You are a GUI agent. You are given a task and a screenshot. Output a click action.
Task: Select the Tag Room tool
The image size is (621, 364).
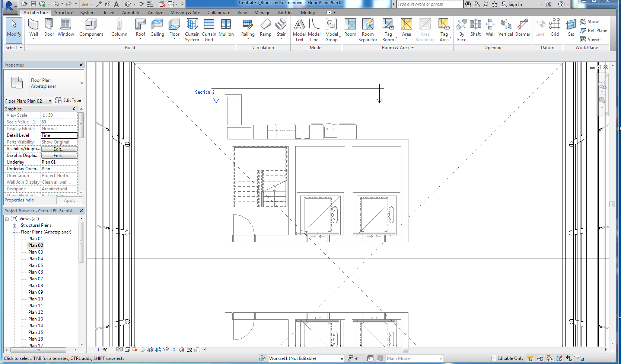point(388,30)
